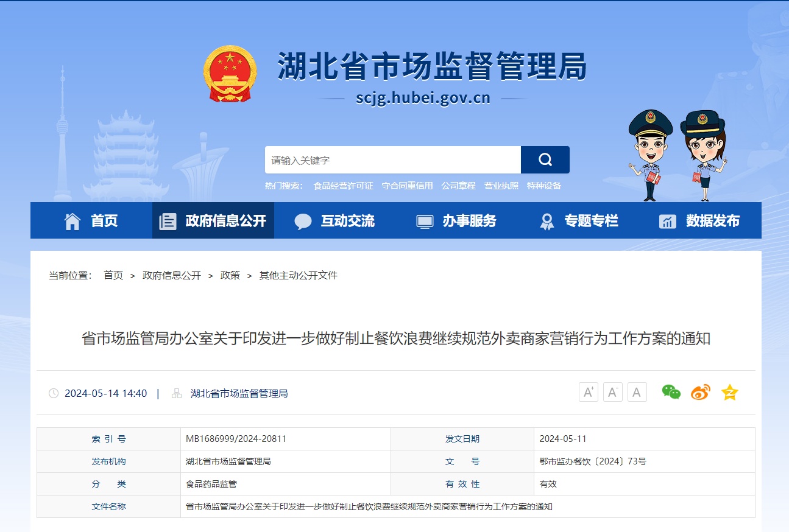Open 数据发布 navigation item

pos(701,221)
